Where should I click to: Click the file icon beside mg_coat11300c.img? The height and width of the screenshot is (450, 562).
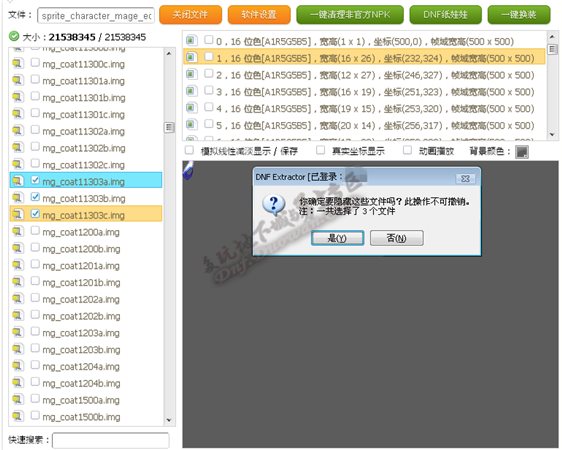coord(18,64)
